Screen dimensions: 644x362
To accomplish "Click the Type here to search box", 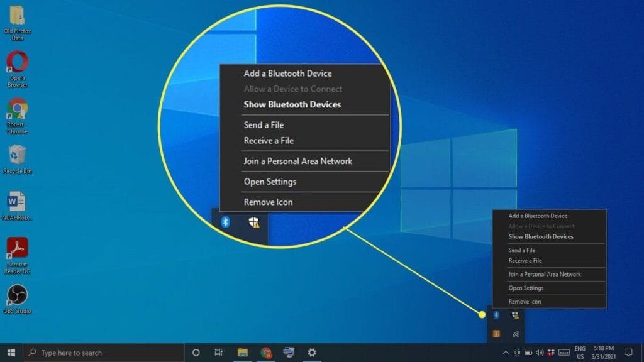I will (104, 353).
